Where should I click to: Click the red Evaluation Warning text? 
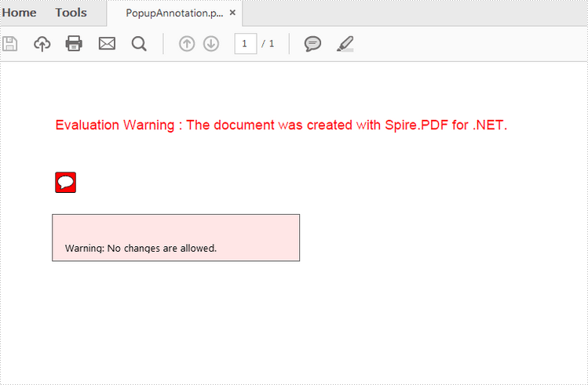(281, 125)
